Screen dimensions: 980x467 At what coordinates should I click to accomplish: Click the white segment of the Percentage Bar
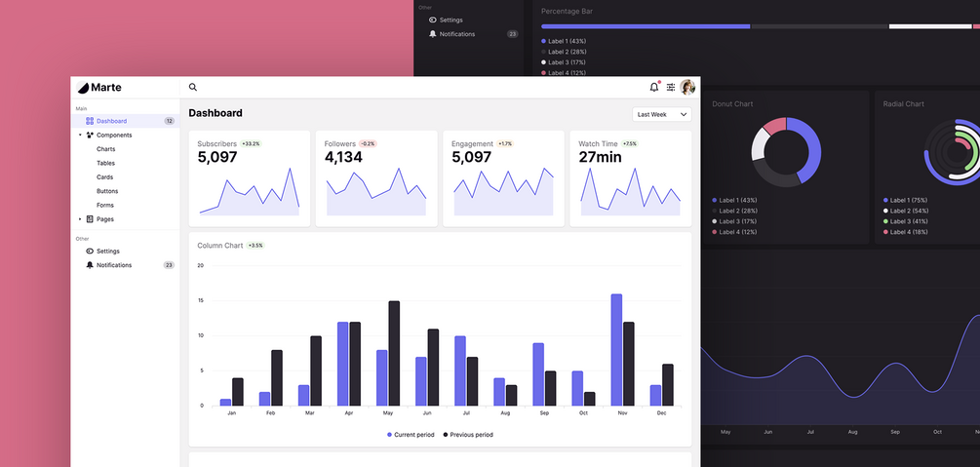[x=930, y=27]
